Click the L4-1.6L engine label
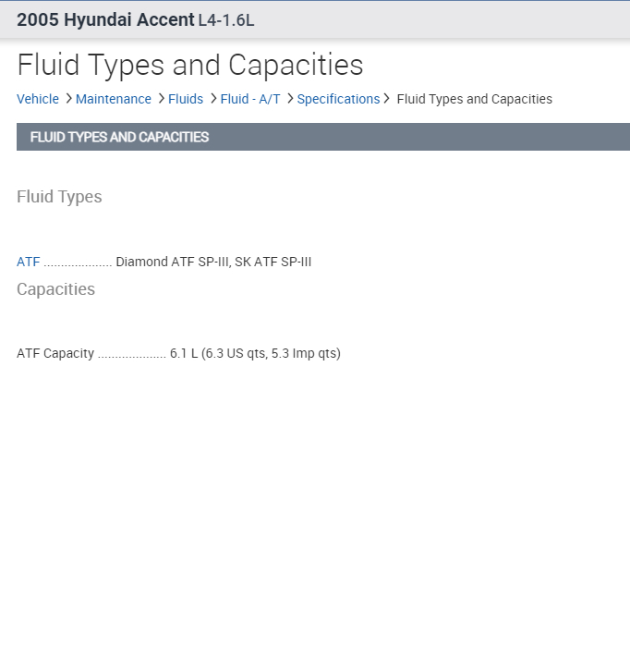 coord(226,20)
